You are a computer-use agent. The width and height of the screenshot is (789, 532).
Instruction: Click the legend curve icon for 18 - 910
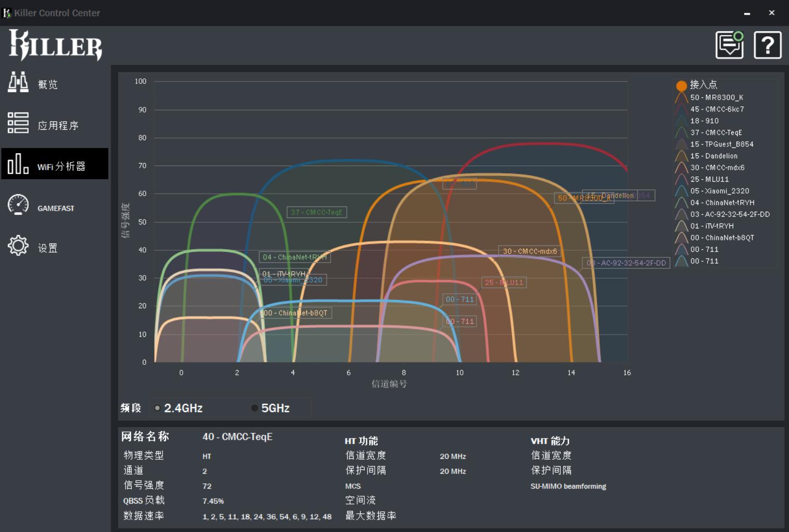click(x=682, y=121)
